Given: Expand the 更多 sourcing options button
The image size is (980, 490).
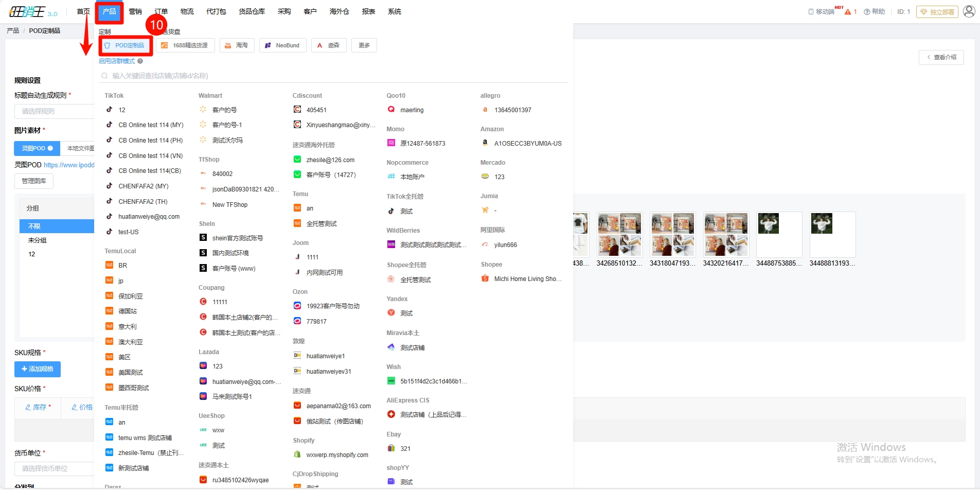Looking at the screenshot, I should point(364,45).
